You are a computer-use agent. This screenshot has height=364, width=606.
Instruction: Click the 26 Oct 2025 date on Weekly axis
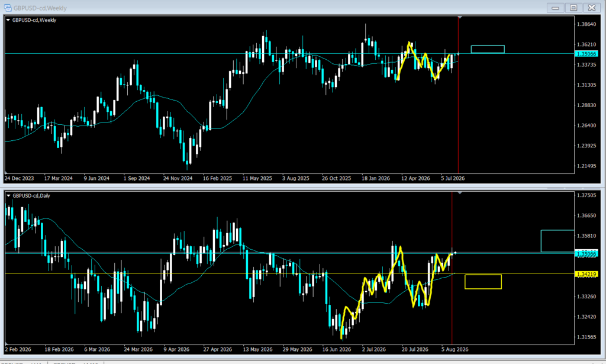tap(337, 178)
